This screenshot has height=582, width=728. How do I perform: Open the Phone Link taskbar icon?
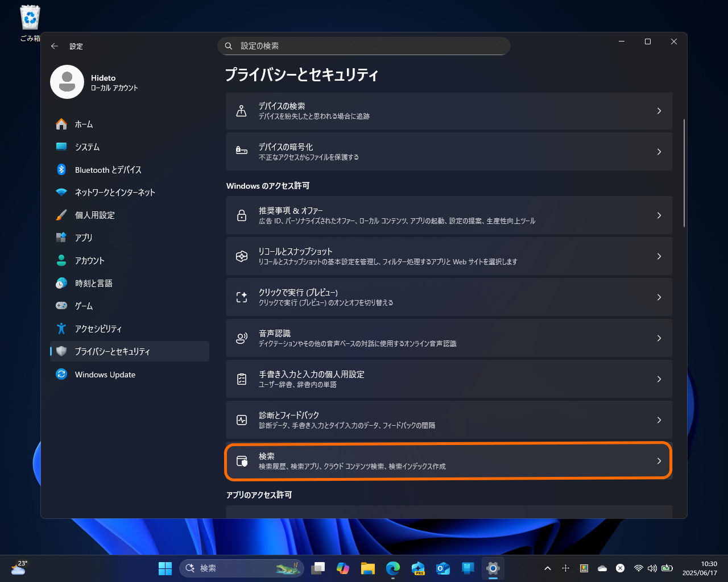coord(468,568)
